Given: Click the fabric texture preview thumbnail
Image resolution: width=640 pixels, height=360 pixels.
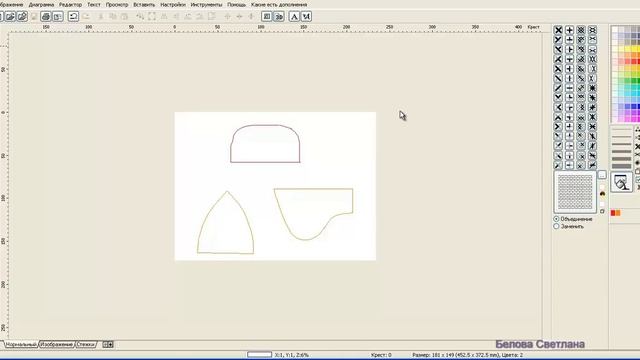Looking at the screenshot, I should click(575, 192).
